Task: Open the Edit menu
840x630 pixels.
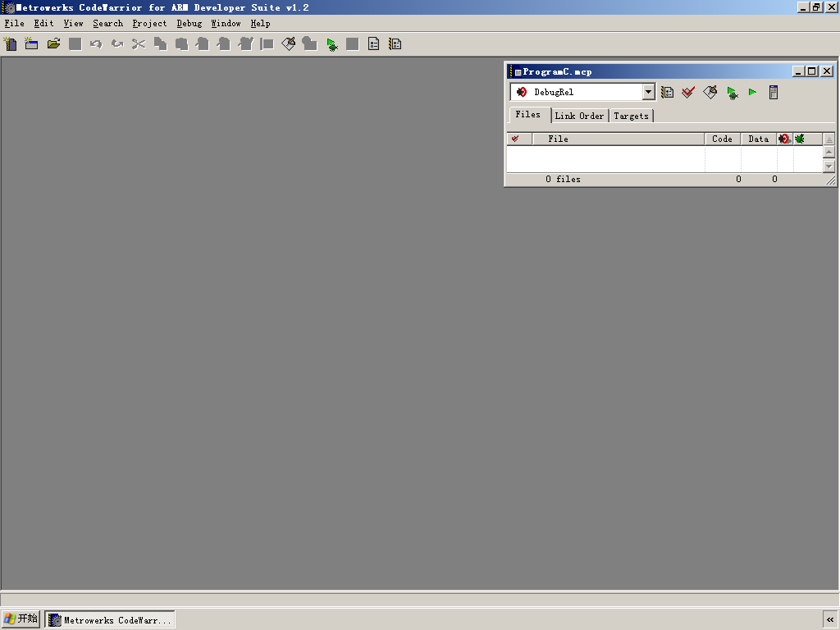Action: coord(44,24)
